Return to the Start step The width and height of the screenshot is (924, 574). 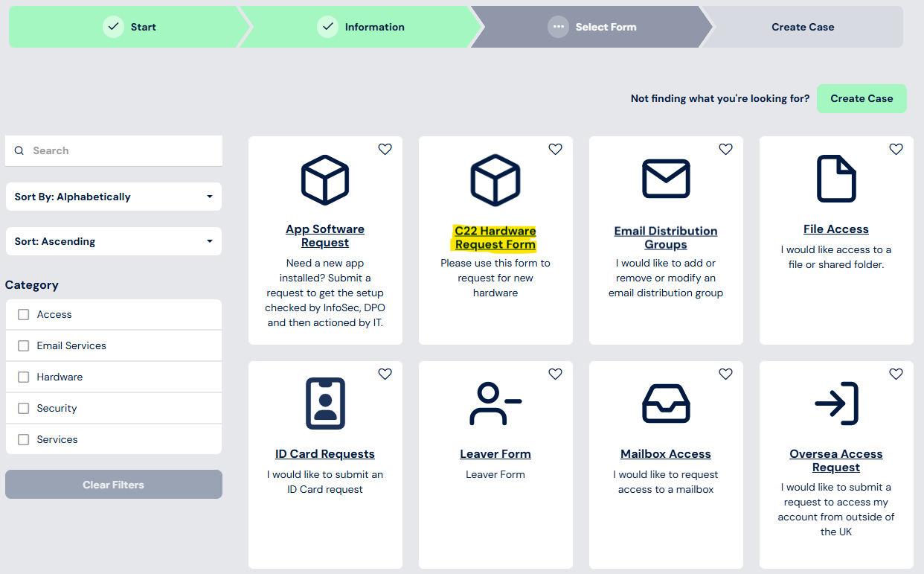130,27
